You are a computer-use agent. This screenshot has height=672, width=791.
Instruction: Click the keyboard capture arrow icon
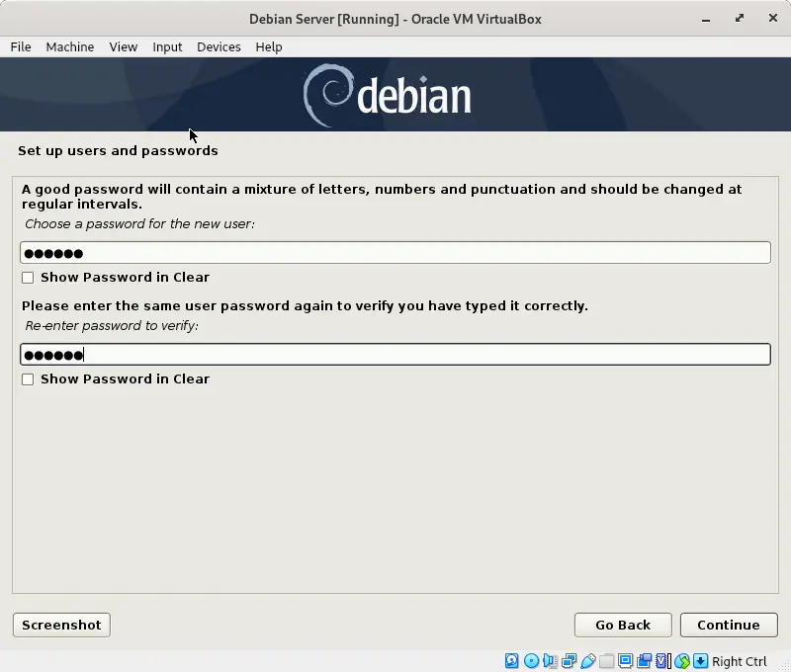click(700, 661)
